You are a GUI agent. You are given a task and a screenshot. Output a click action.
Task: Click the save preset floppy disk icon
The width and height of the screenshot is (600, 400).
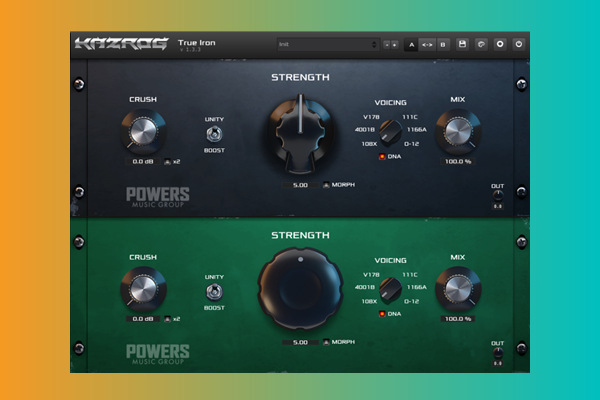462,45
